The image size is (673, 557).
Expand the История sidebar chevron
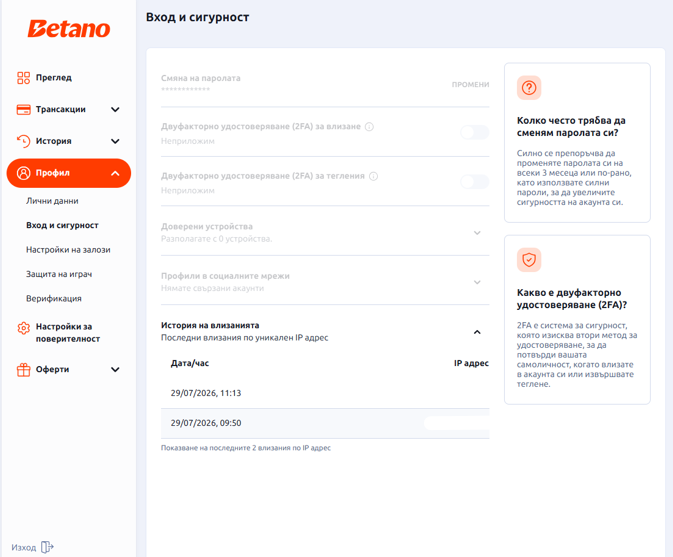115,141
